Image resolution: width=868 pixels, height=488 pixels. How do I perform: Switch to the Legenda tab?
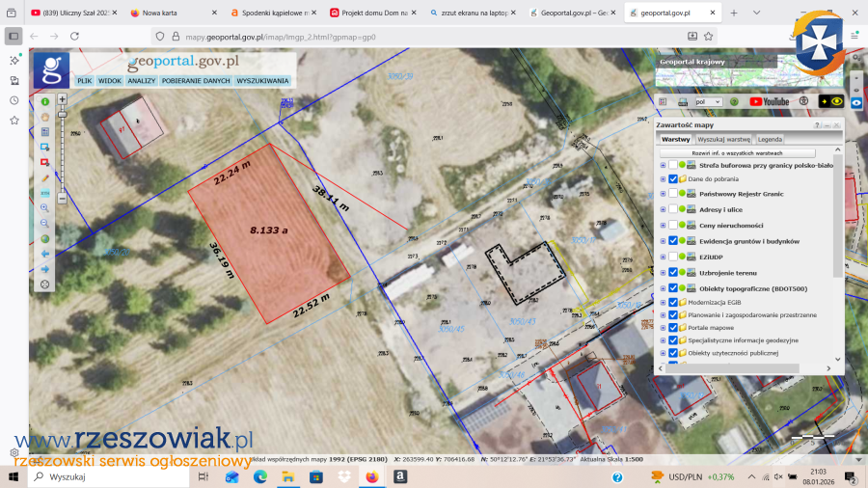tap(770, 139)
